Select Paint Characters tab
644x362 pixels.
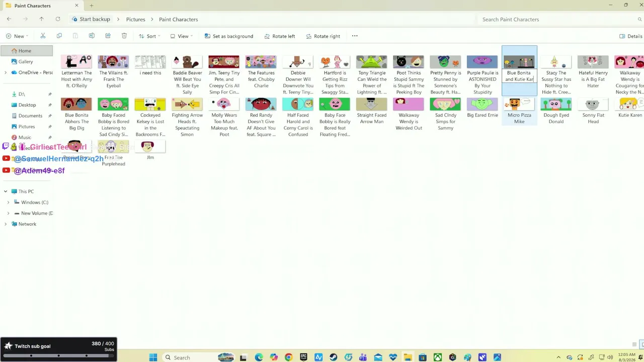pyautogui.click(x=41, y=6)
